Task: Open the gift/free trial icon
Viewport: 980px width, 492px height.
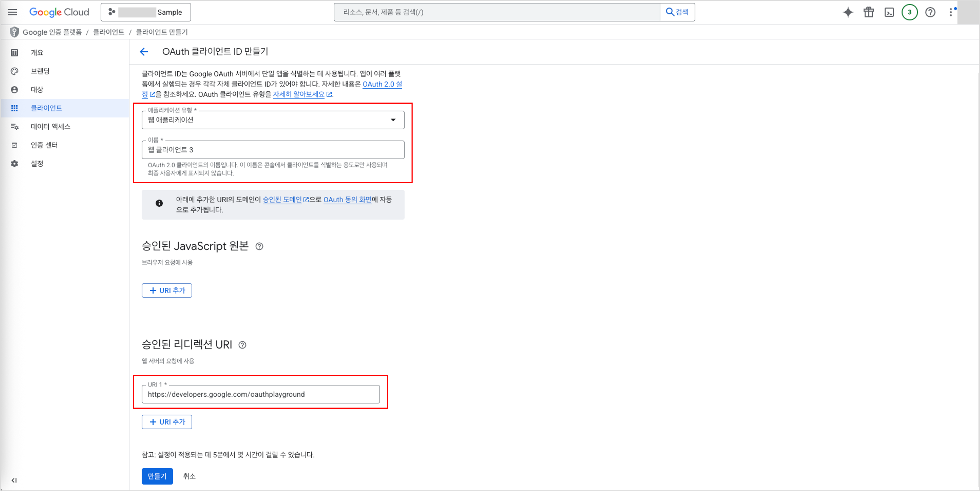Action: point(869,12)
